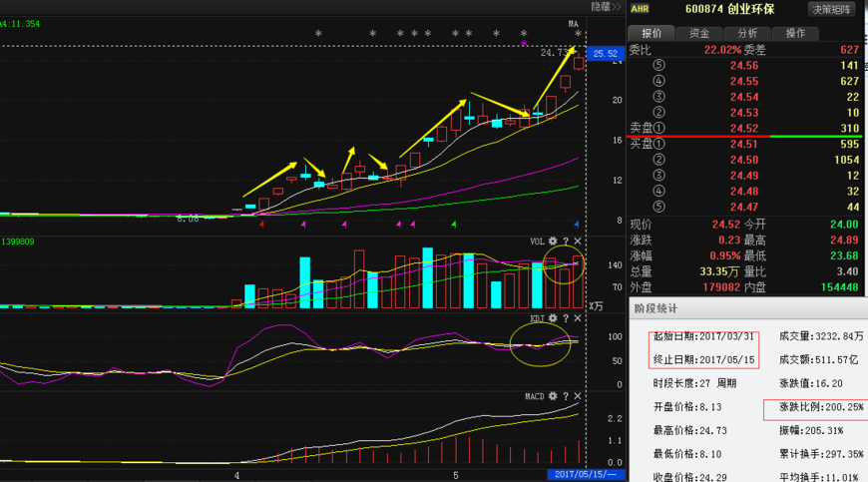This screenshot has height=482, width=868.
Task: Switch to the 分析 tab
Action: pyautogui.click(x=746, y=33)
